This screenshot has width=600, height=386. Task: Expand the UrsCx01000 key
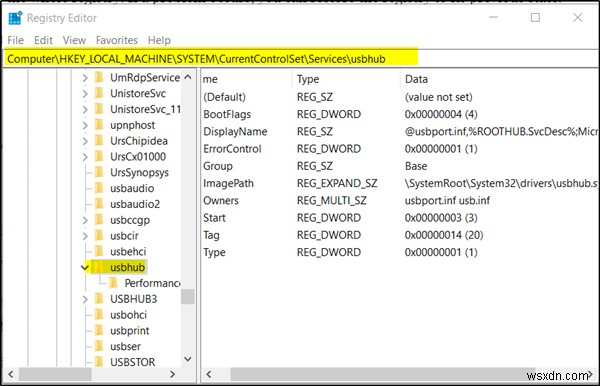pos(85,157)
